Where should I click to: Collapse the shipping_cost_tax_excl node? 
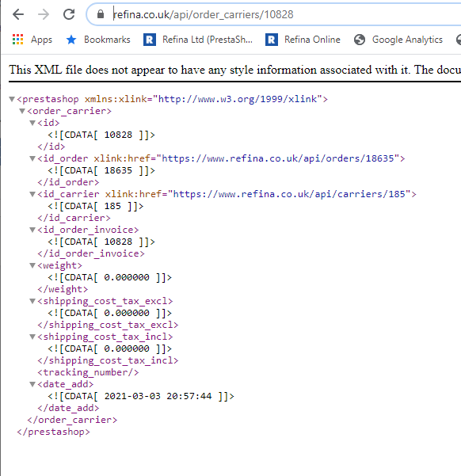(32, 301)
